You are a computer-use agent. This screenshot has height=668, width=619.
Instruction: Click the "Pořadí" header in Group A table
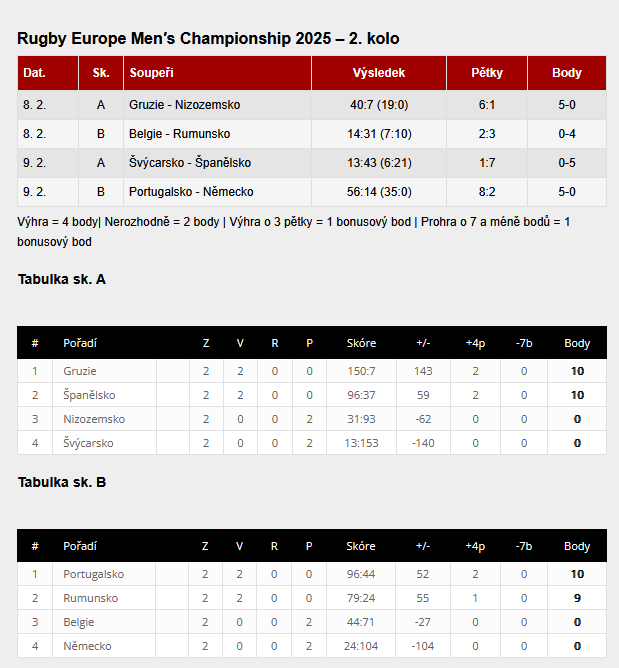(x=80, y=343)
